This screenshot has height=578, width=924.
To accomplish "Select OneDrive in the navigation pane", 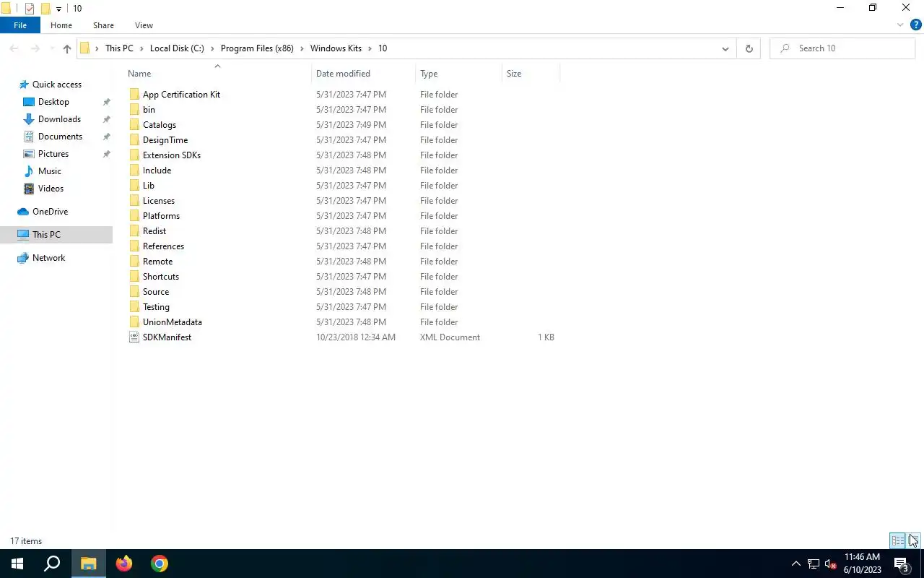I will 50,212.
